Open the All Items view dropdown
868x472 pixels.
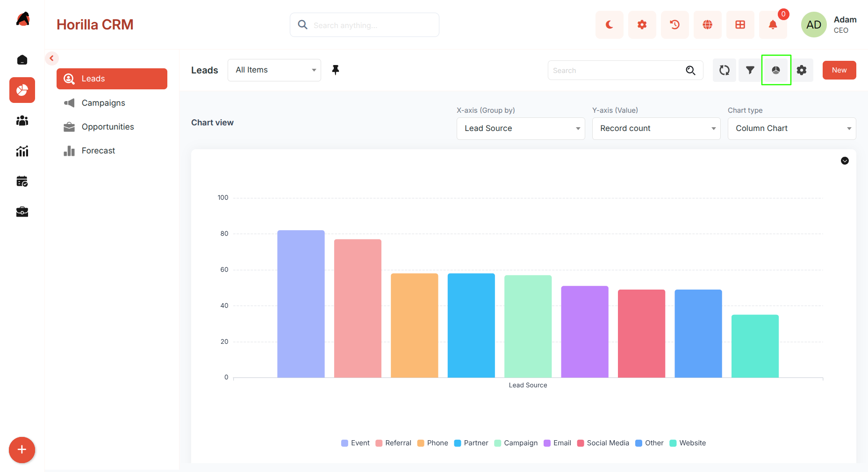[274, 70]
